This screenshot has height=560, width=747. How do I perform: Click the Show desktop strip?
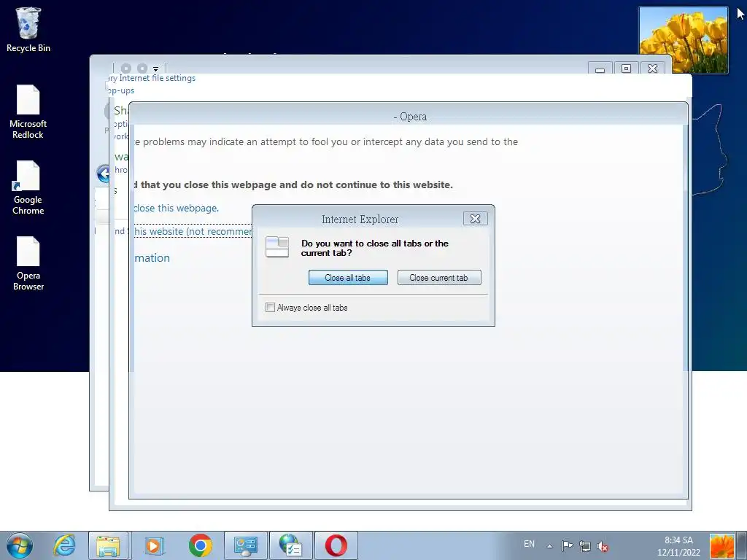742,545
